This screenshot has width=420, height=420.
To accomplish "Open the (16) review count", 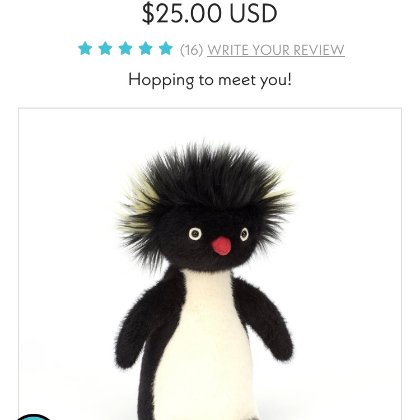I will pyautogui.click(x=191, y=50).
